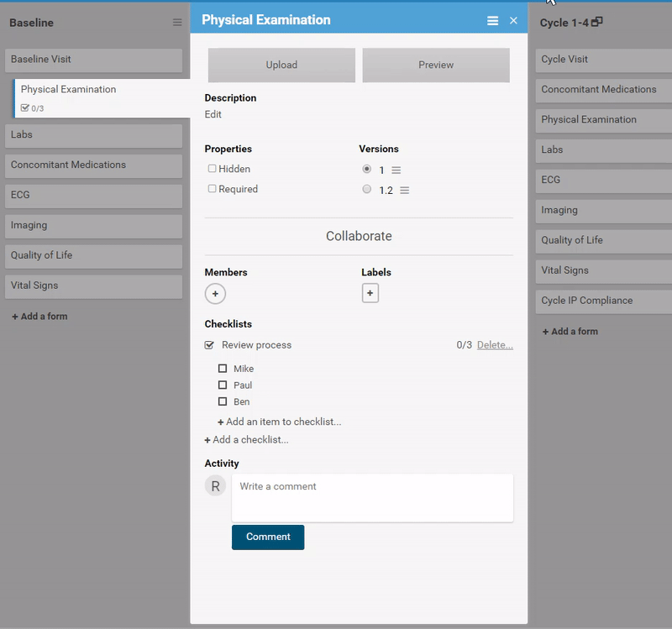Open Vital Signs card in Cycle 1-4
This screenshot has width=672, height=629.
(x=604, y=271)
